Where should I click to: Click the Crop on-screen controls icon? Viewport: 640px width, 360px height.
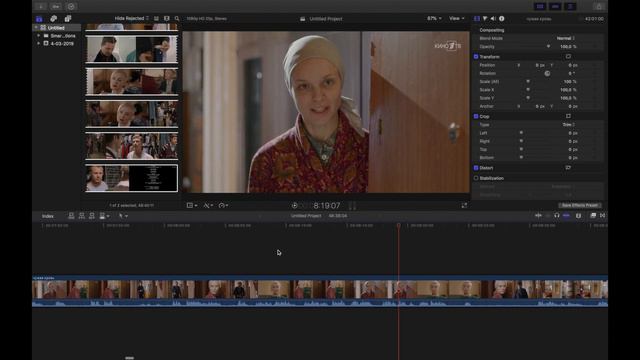(x=568, y=116)
